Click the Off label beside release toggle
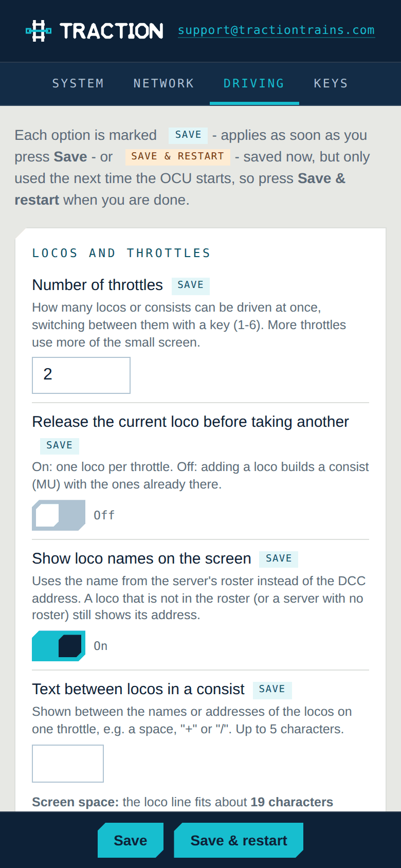This screenshot has height=868, width=401. [104, 515]
